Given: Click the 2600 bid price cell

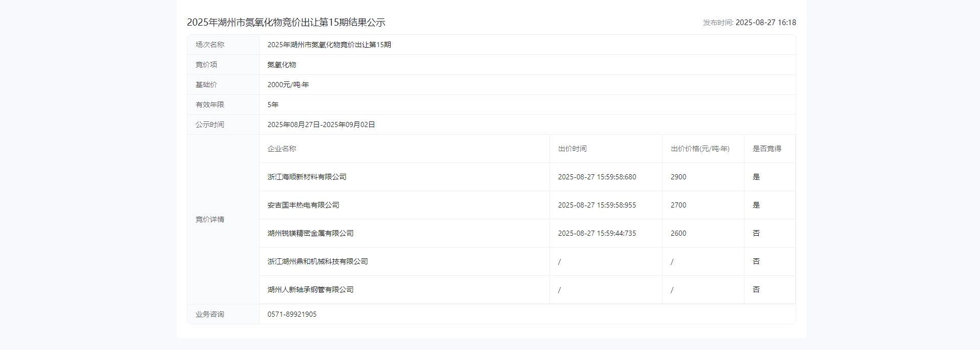Looking at the screenshot, I should click(x=678, y=233).
